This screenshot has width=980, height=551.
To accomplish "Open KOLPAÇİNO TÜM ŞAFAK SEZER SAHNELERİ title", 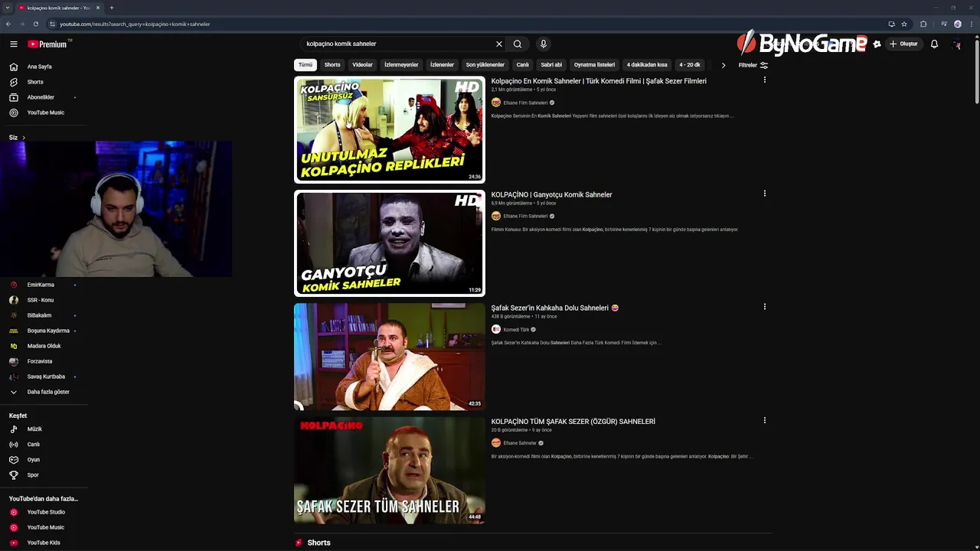I will (573, 422).
